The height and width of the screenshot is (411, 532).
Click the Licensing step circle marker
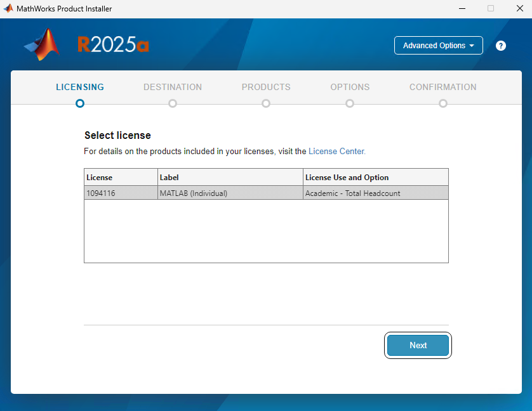pyautogui.click(x=80, y=103)
